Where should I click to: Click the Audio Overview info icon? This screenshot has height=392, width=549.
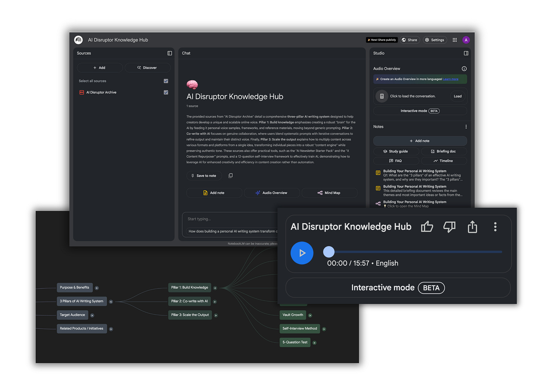tap(464, 69)
